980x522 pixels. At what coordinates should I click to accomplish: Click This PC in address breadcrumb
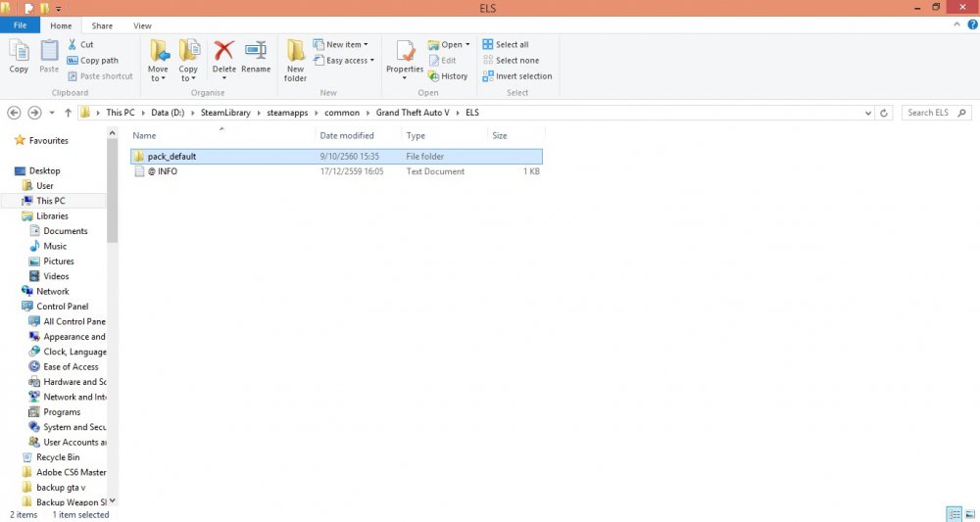120,113
